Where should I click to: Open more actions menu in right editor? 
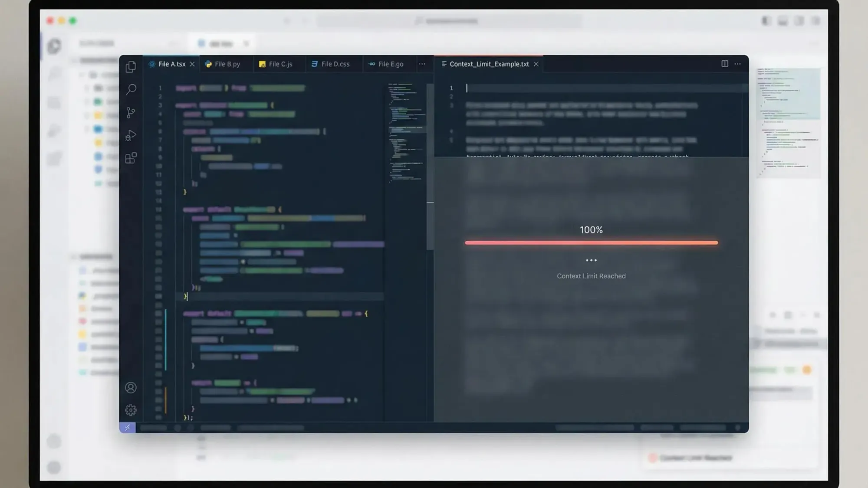point(737,64)
